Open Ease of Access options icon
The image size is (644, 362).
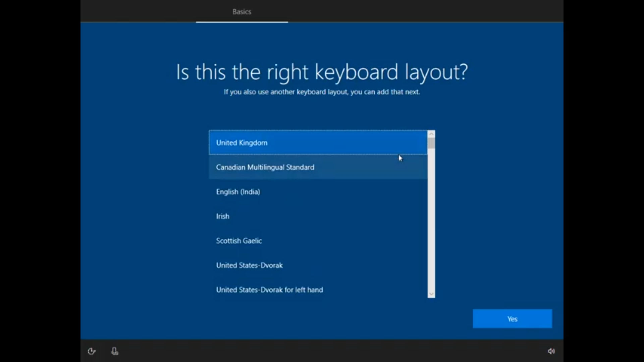(92, 351)
